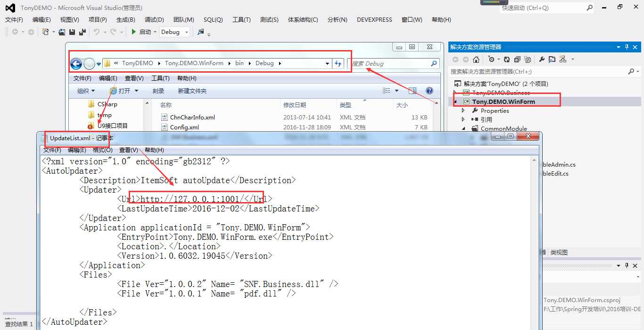Click the Navigate Backward toolbar icon
The image size is (644, 330).
coord(15,32)
